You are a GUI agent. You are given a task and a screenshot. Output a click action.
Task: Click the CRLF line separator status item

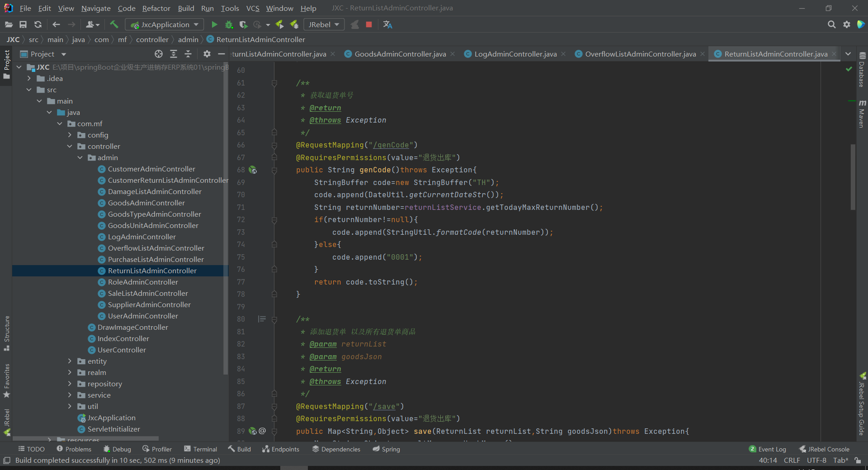[792, 461]
